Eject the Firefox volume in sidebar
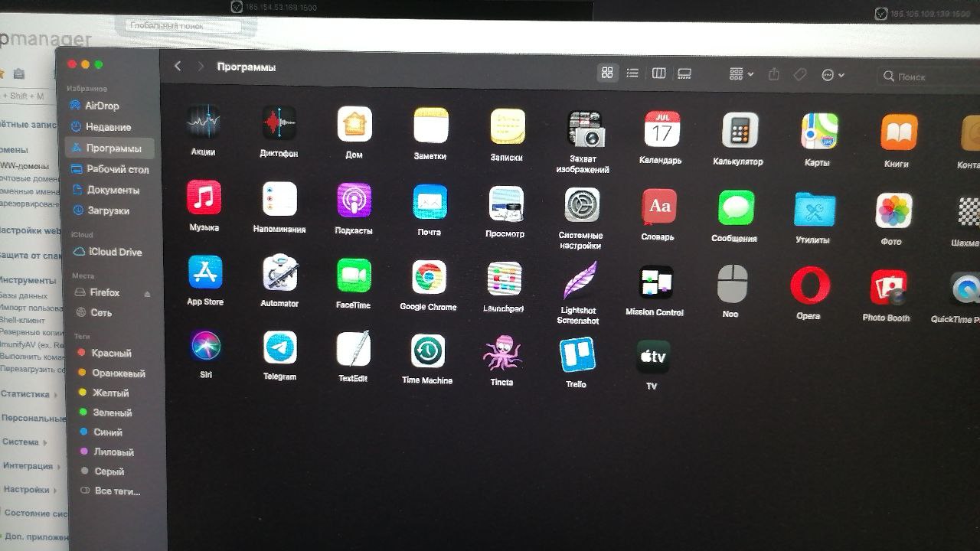 pos(148,293)
